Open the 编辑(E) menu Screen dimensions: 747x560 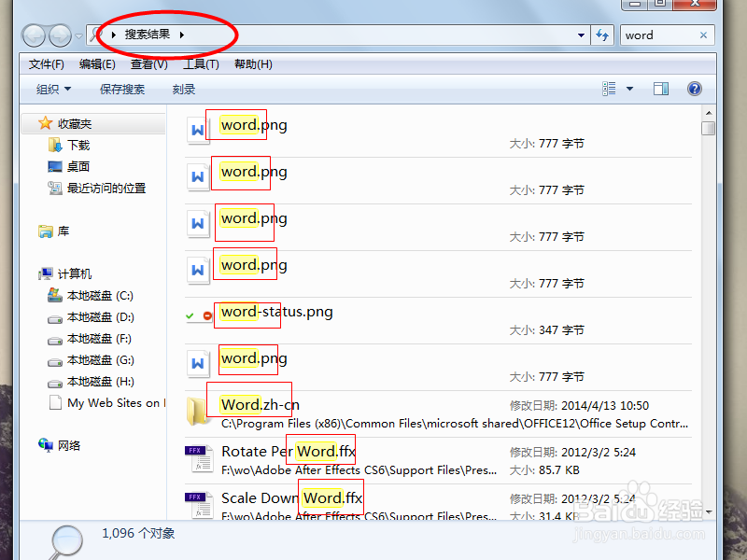[x=97, y=64]
